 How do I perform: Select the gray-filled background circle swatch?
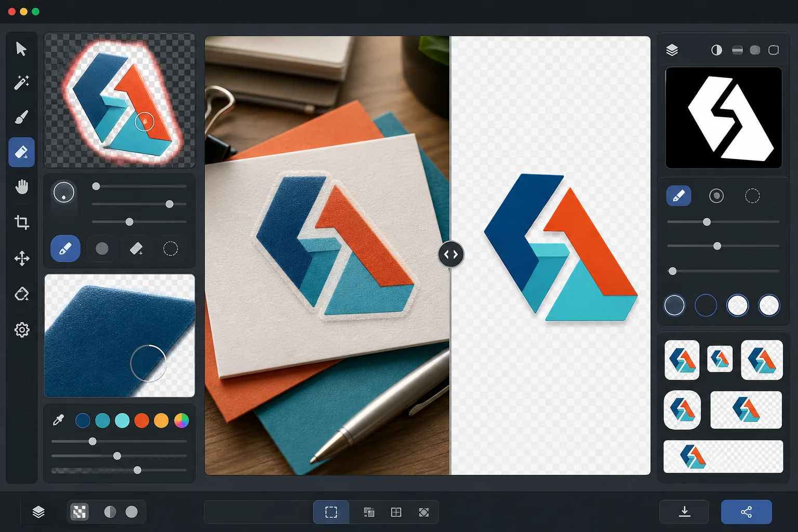point(674,305)
